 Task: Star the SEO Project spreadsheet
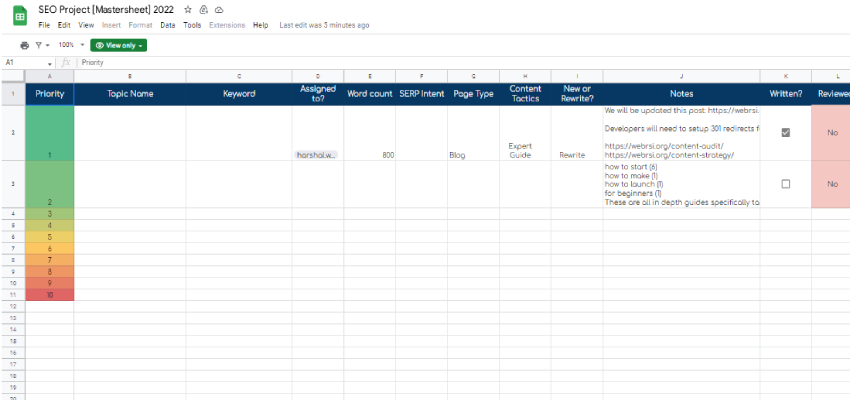point(188,9)
